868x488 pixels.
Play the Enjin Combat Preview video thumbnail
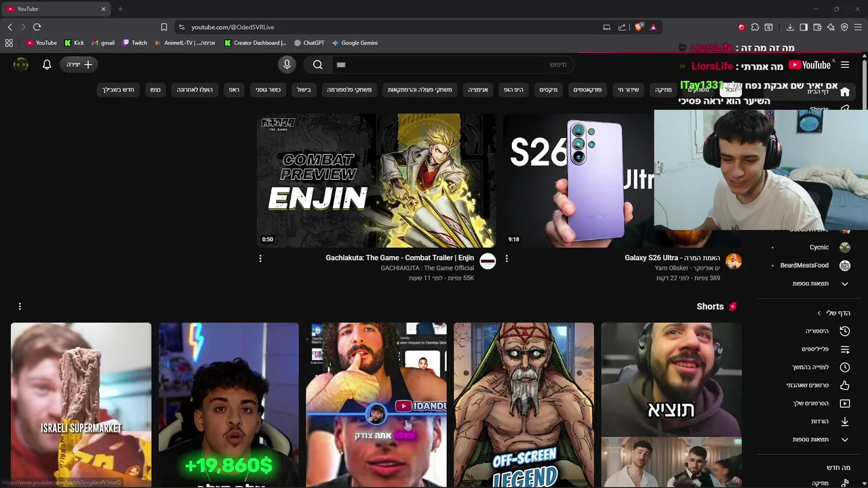coord(376,180)
